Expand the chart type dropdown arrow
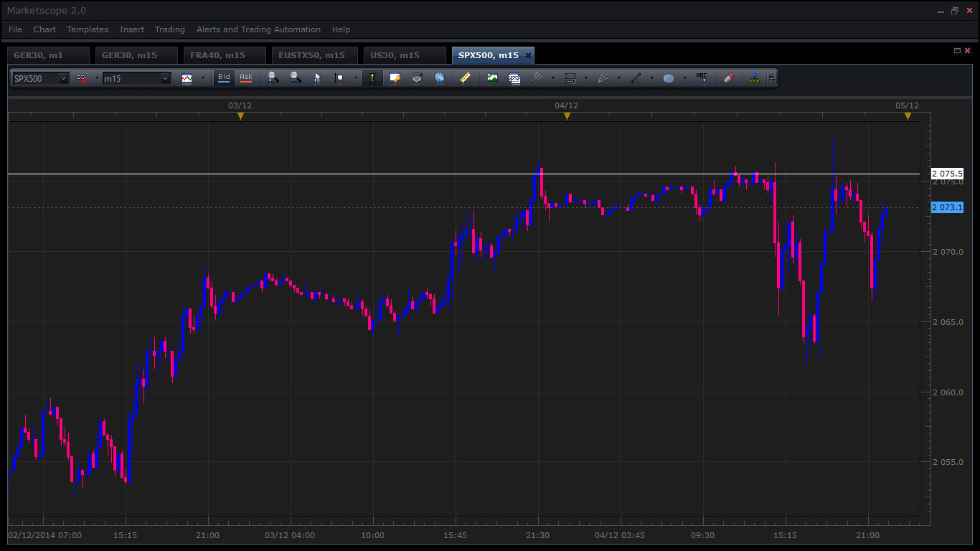Screen dimensions: 980x551 coord(203,78)
